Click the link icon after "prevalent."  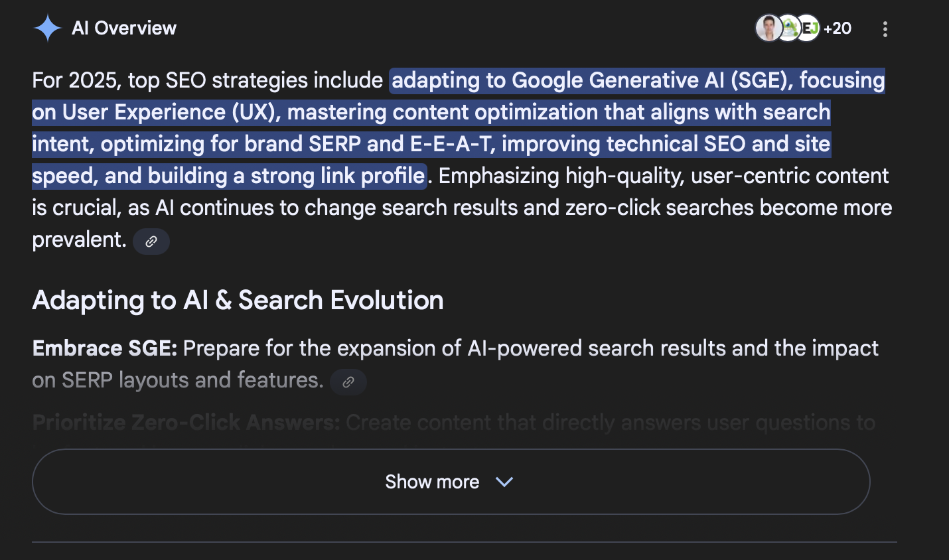click(151, 242)
